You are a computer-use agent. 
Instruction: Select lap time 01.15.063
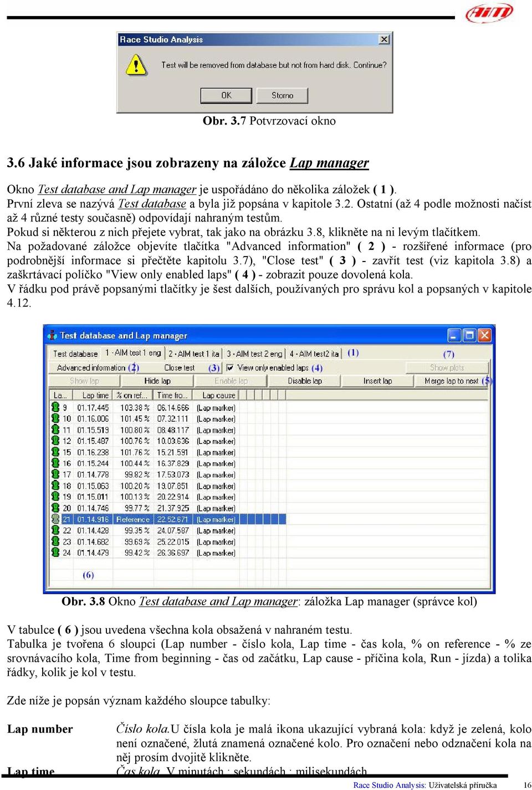pos(93,486)
